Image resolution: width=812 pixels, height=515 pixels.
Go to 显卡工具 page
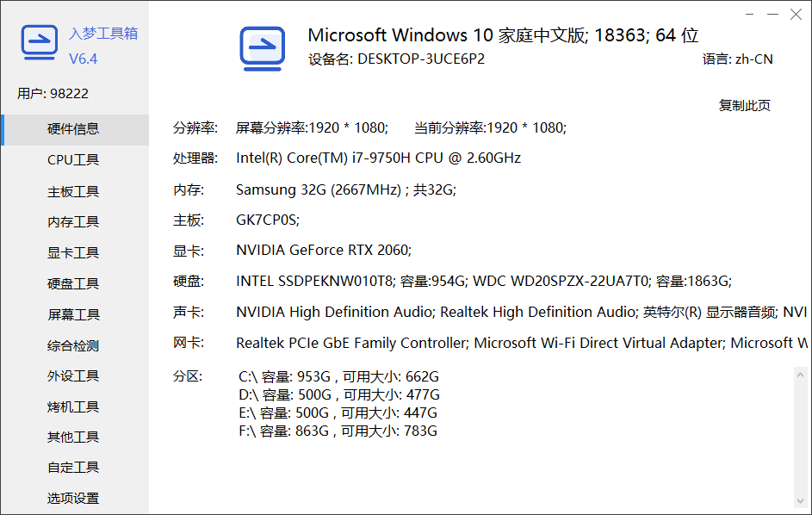(x=75, y=253)
